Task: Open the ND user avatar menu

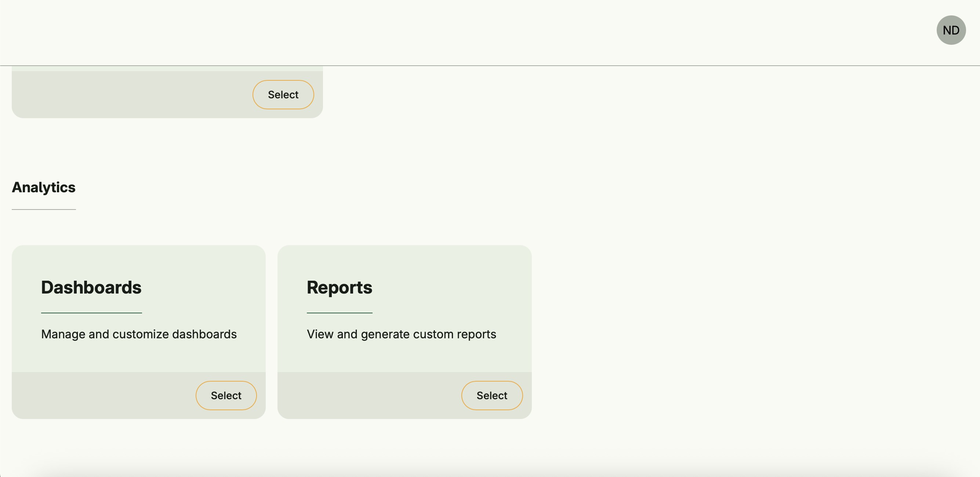Action: pos(951,30)
